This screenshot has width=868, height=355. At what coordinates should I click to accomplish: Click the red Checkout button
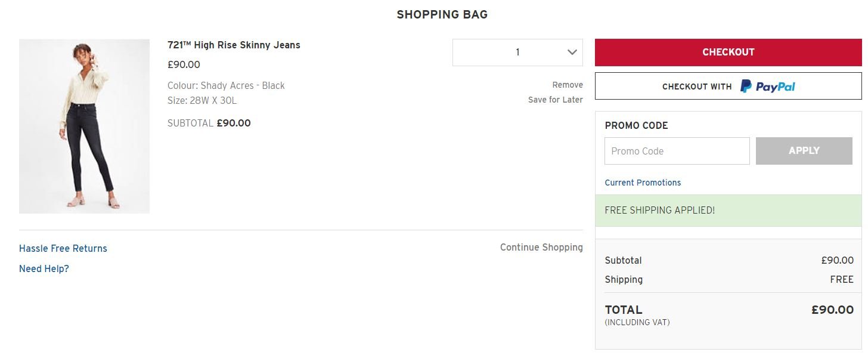point(728,53)
